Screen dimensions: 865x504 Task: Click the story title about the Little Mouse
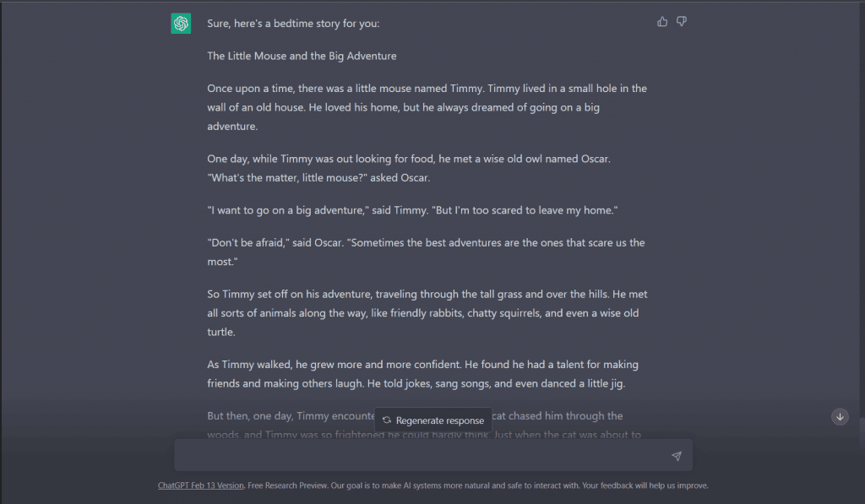302,56
